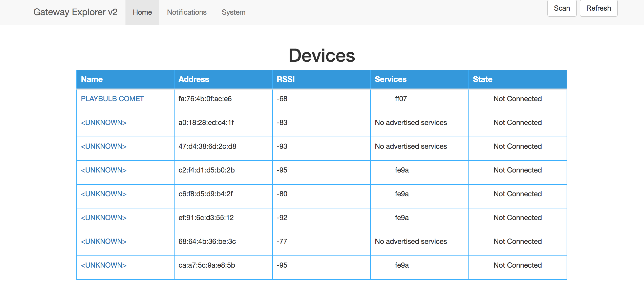Open the System tab

(233, 12)
